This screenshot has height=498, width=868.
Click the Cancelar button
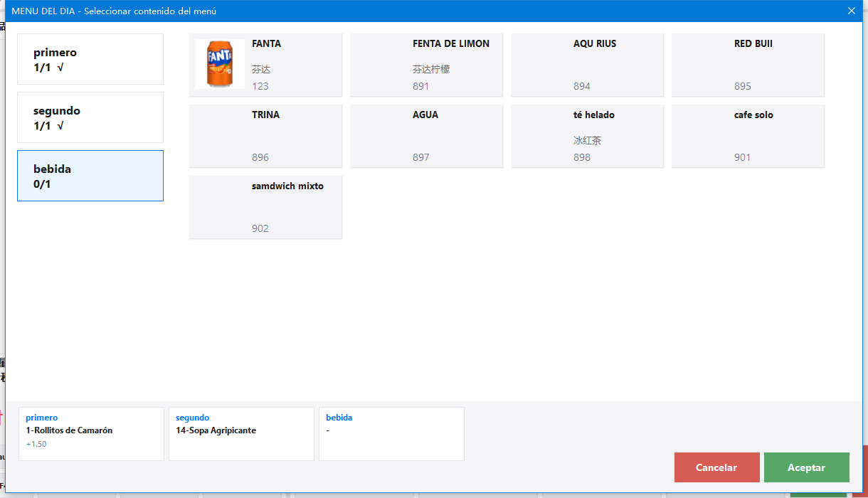click(716, 467)
